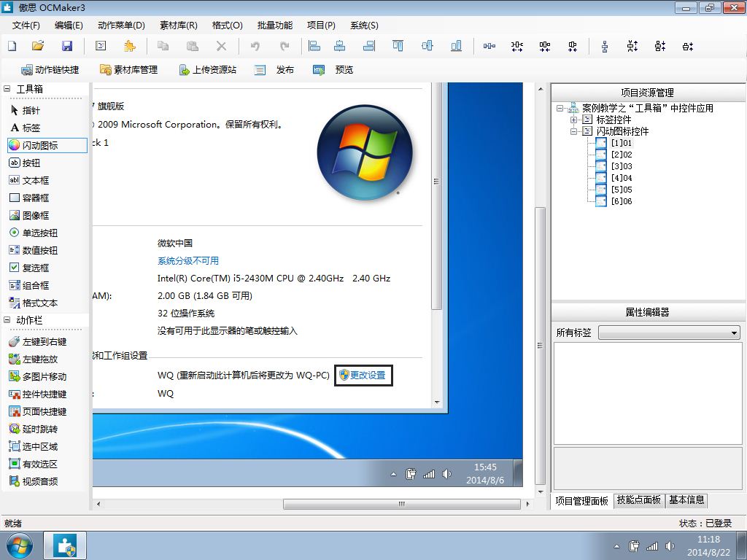This screenshot has width=747, height=560.
Task: Open the 系统(S) menu
Action: (365, 26)
